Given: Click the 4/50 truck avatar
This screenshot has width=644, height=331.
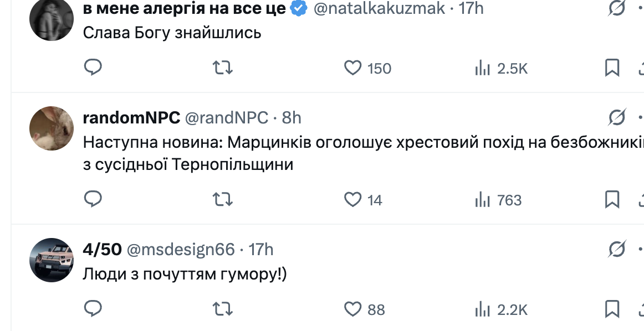Looking at the screenshot, I should click(52, 260).
